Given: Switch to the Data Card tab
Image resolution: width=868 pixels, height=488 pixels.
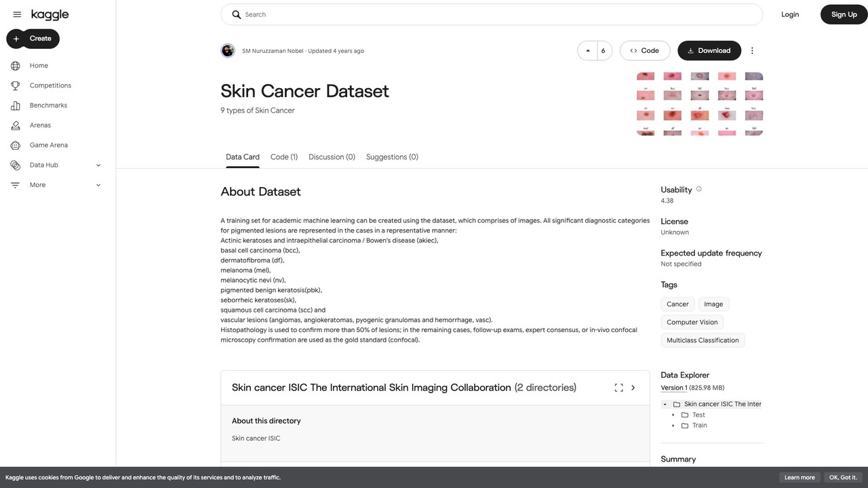Looking at the screenshot, I should (x=243, y=157).
